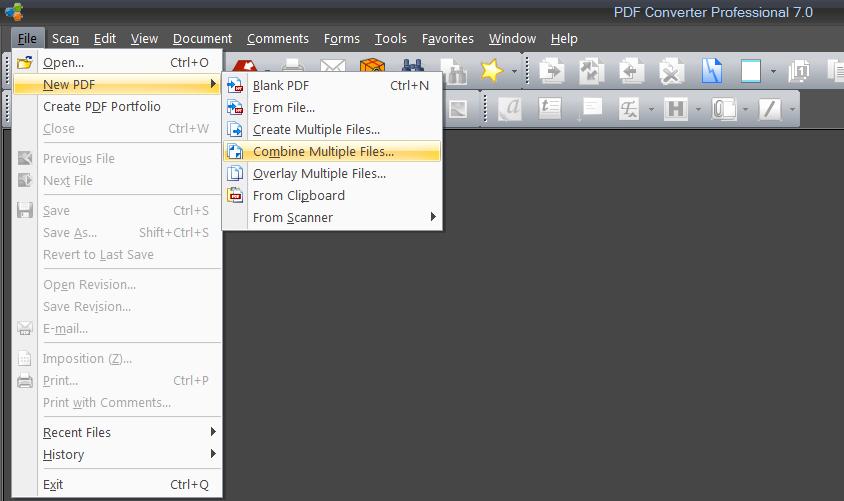Click the app logo in the title bar
This screenshot has width=844, height=501.
(14, 11)
